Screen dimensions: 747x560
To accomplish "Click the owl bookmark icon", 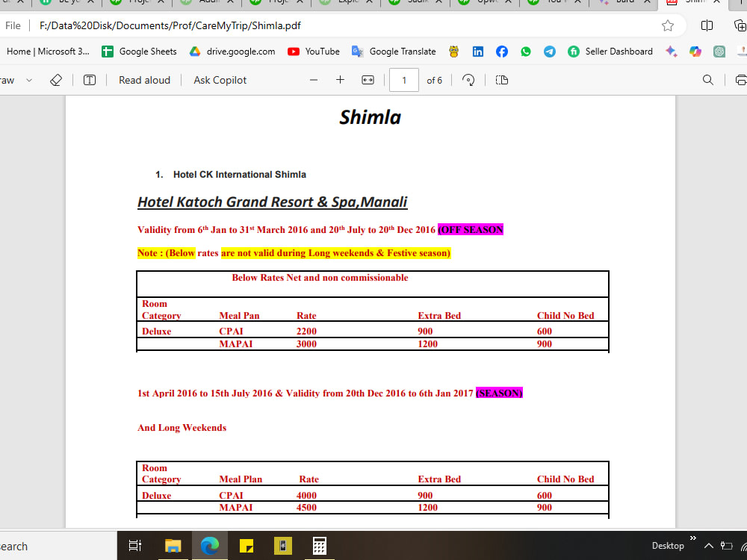I will coord(454,52).
